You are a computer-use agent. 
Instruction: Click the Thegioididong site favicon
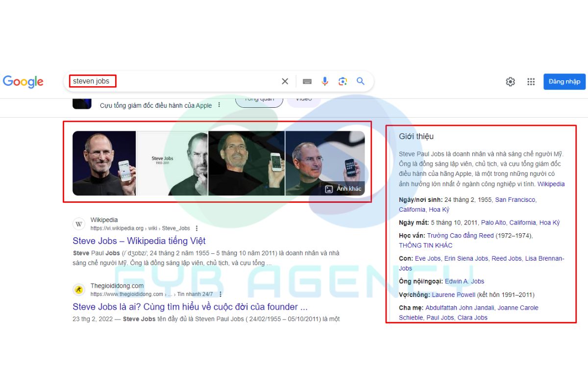tap(79, 290)
